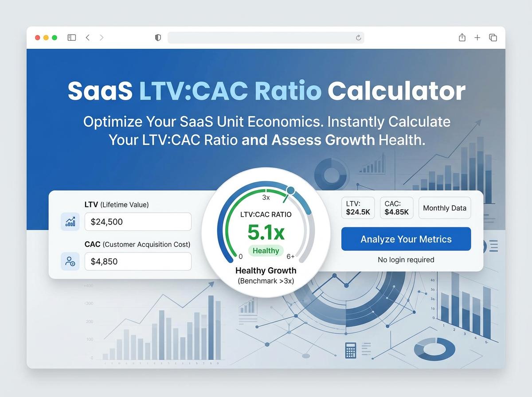Viewport: 532px width, 397px height.
Task: Open a new tab with plus icon
Action: [477, 38]
